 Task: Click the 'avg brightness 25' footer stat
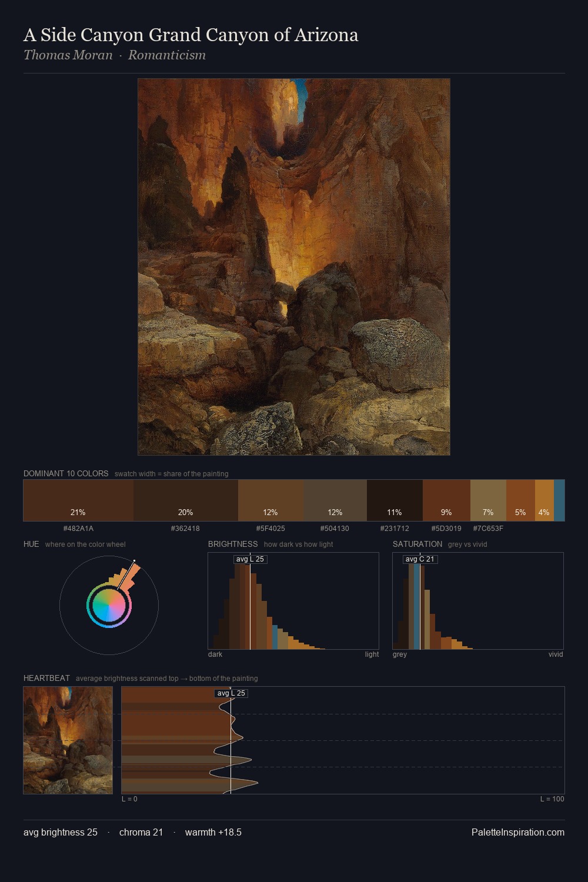(x=61, y=832)
